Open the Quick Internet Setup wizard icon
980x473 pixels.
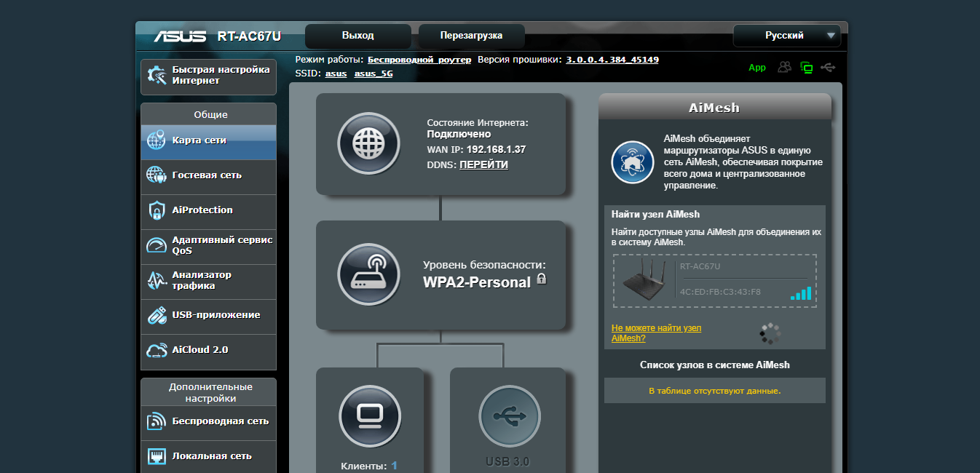point(157,76)
